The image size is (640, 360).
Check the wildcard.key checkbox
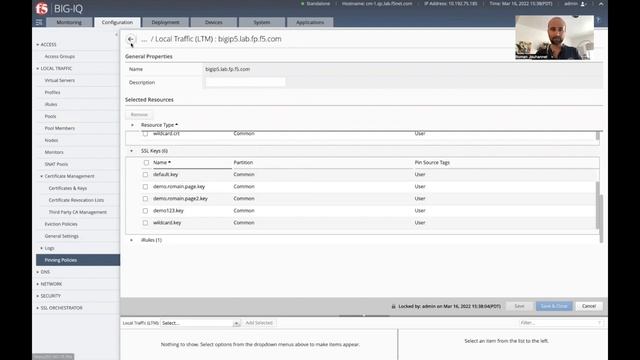click(145, 223)
